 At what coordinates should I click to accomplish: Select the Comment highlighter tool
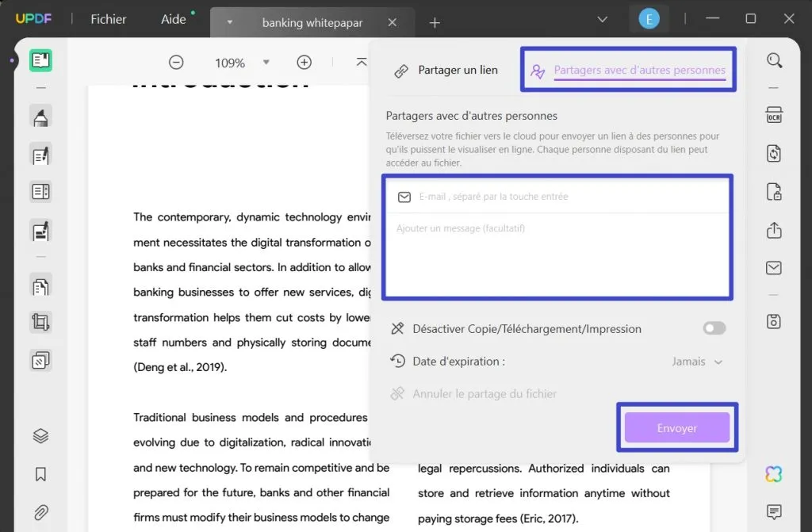(x=40, y=117)
